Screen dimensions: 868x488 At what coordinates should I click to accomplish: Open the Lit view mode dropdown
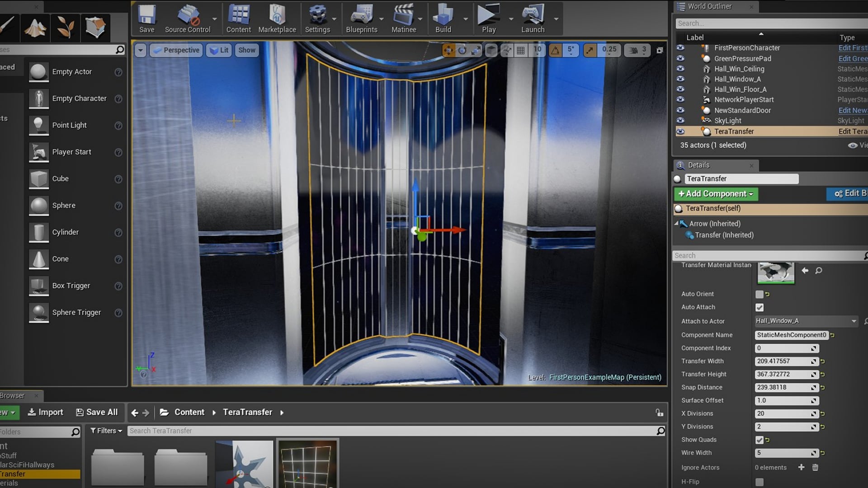(x=219, y=50)
